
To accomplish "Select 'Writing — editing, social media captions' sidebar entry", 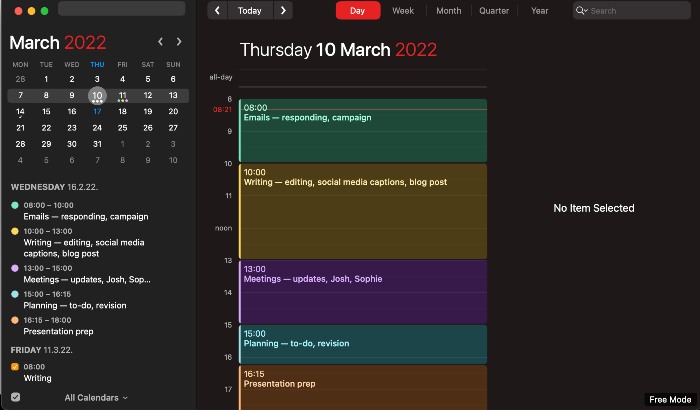I will tap(84, 248).
